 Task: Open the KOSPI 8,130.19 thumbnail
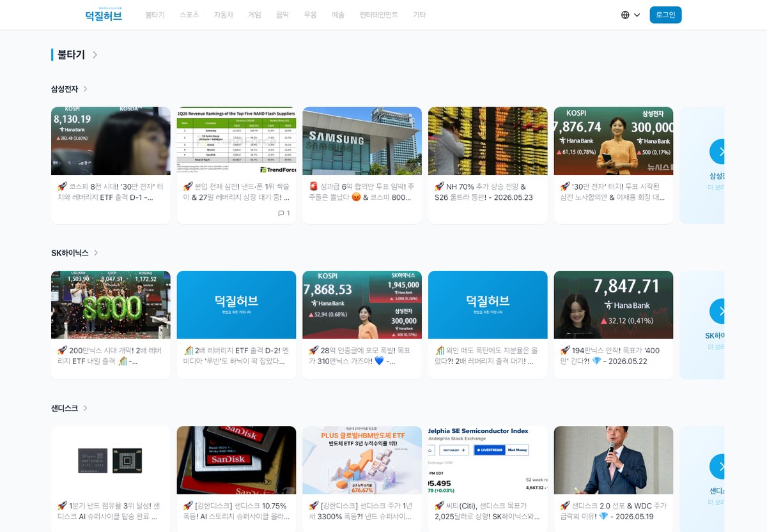111,141
